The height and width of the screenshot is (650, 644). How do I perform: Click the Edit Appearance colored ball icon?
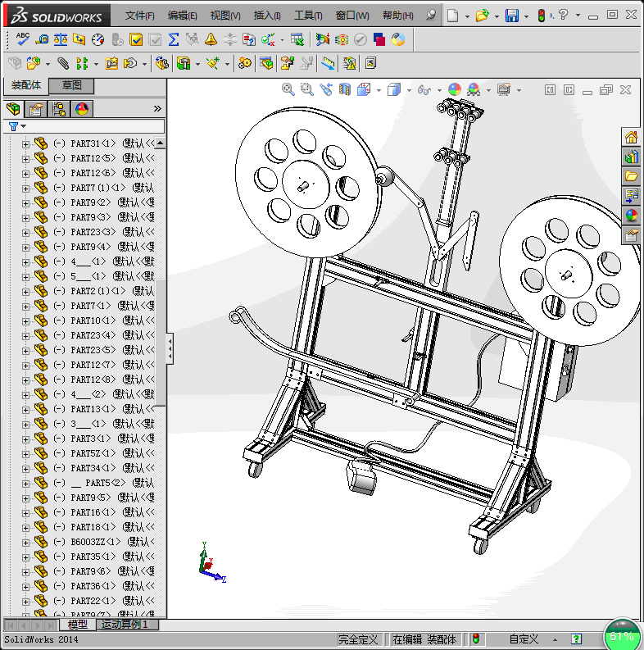pyautogui.click(x=455, y=89)
